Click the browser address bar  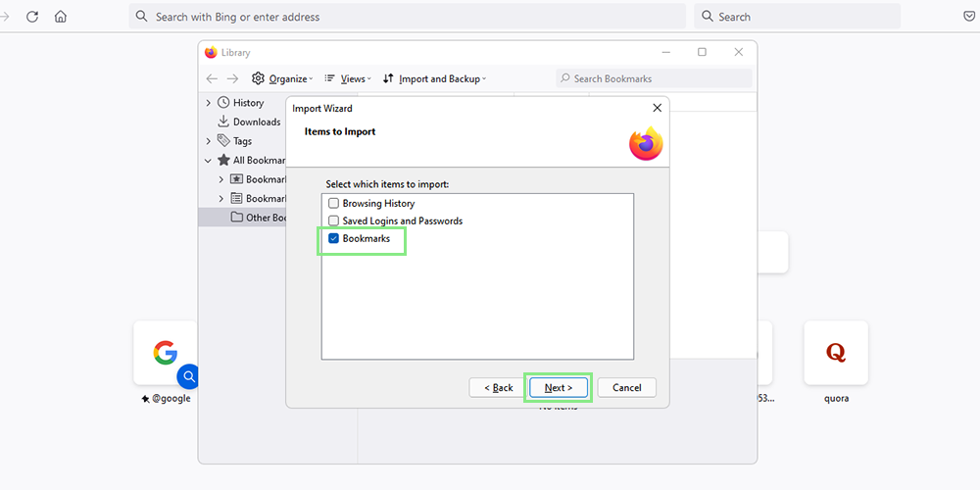tap(407, 17)
